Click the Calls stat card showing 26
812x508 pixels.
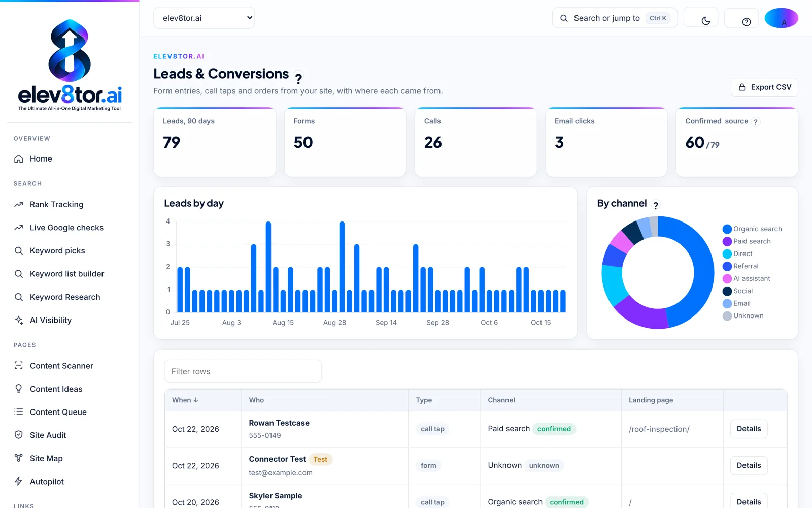(x=476, y=142)
